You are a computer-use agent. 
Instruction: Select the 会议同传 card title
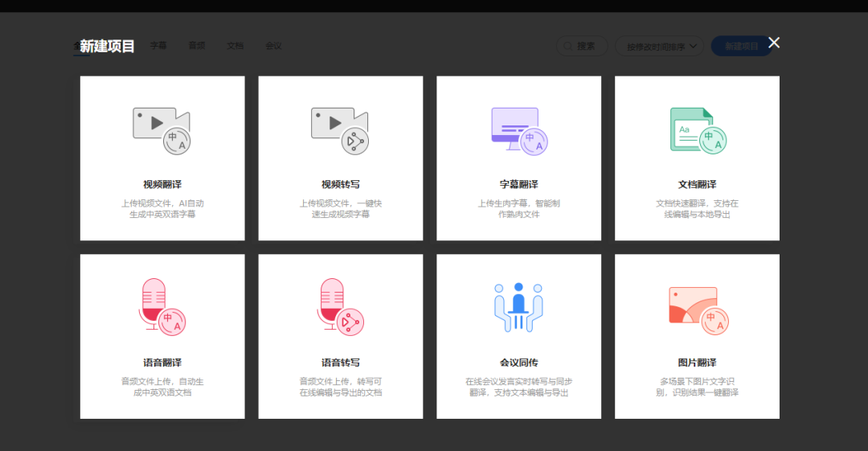[518, 363]
